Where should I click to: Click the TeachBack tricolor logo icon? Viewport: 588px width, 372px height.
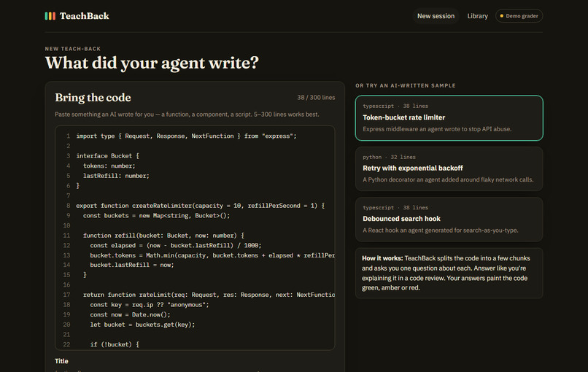(x=50, y=16)
